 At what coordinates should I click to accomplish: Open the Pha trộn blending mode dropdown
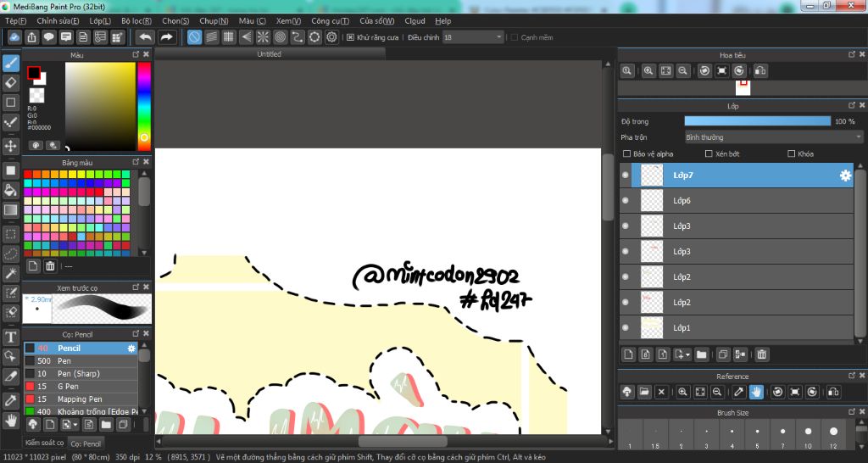click(x=773, y=137)
